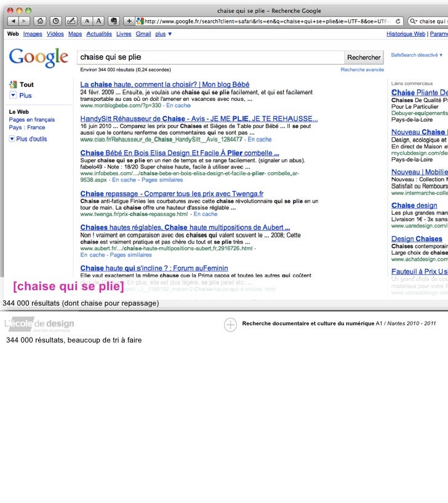Open En cache link for twenga result

click(206, 214)
